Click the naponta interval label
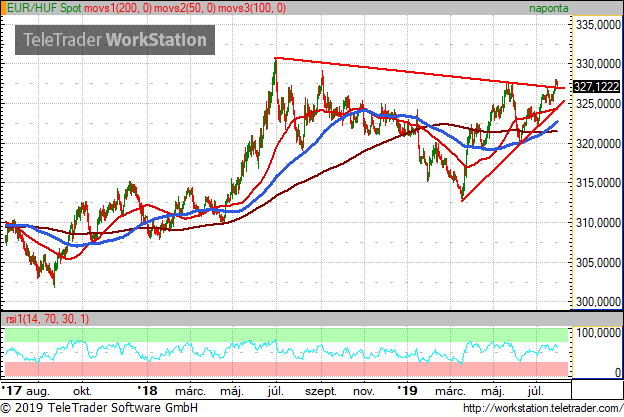This screenshot has width=624, height=417. click(548, 8)
